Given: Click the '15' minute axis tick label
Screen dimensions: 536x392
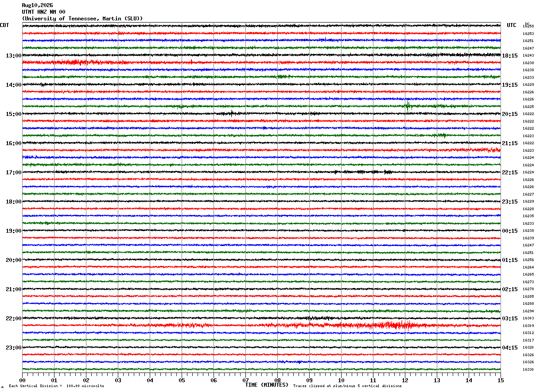Looking at the screenshot, I should [x=501, y=380].
